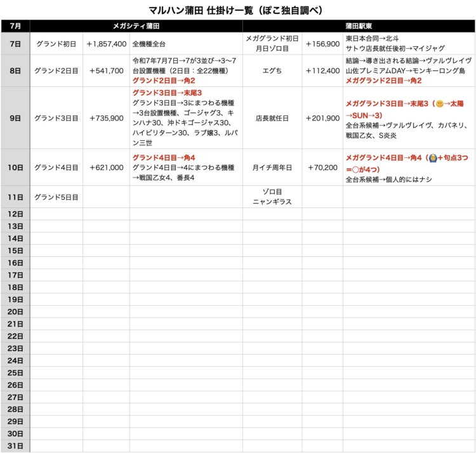Select the 13日 date cell
This screenshot has height=453, width=476.
pyautogui.click(x=15, y=226)
